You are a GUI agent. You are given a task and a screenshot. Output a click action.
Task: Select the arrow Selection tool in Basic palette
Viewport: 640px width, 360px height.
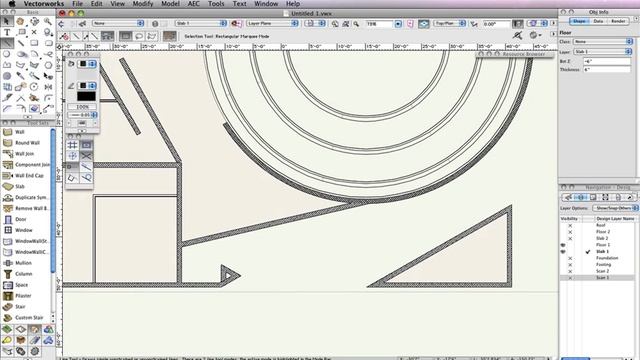7,21
